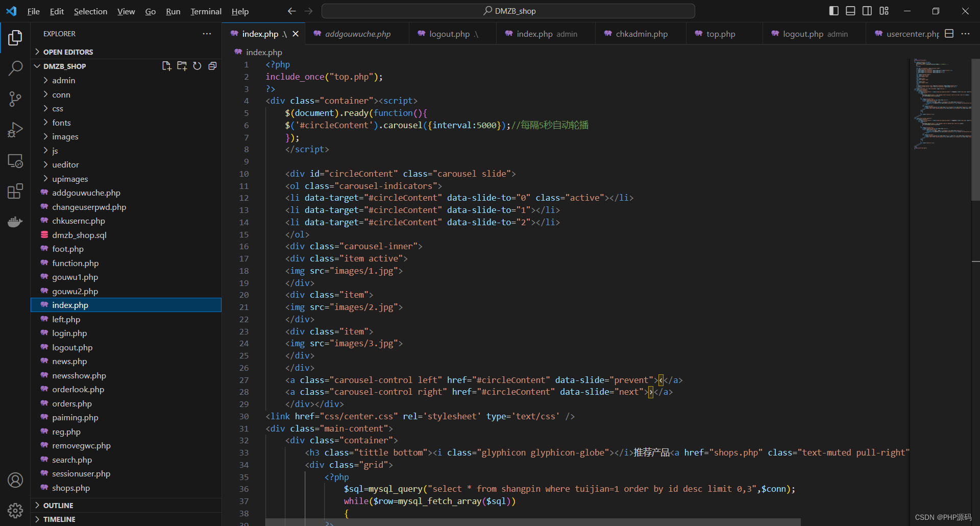Toggle the secondary side bar visibility
The height and width of the screenshot is (526, 980).
coord(867,11)
